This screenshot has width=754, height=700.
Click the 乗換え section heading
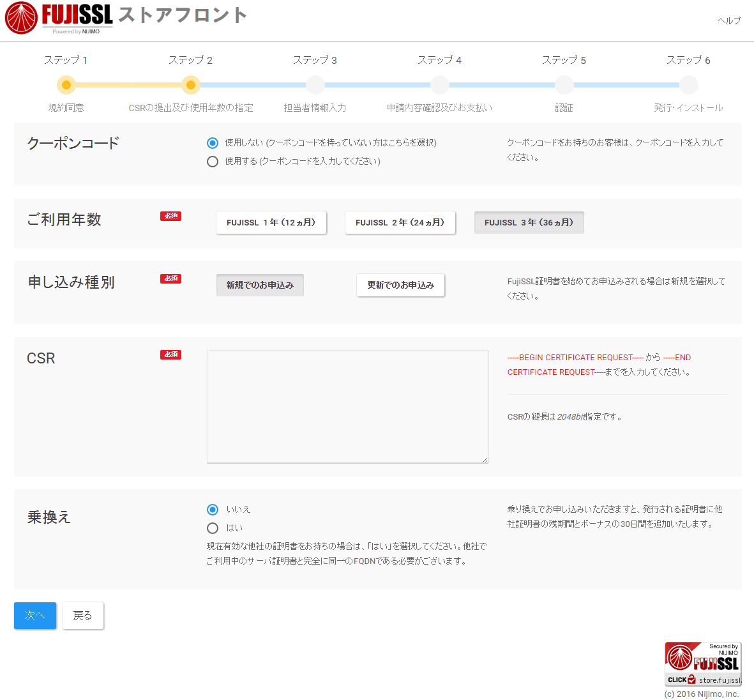tap(49, 518)
